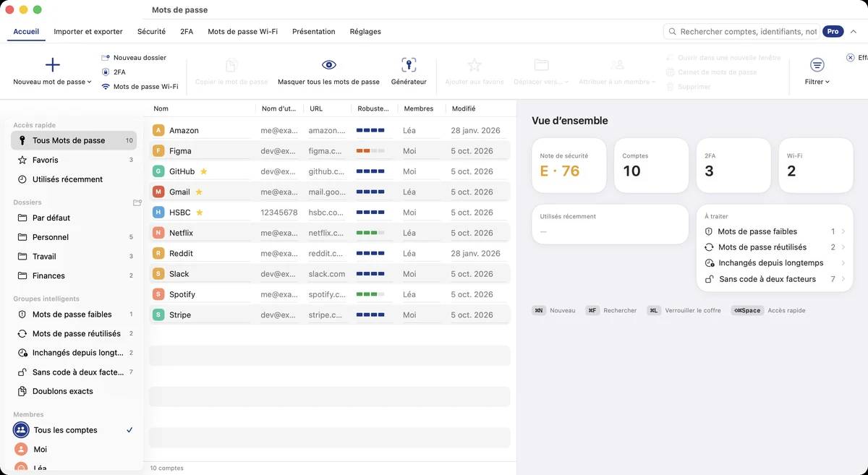Click the clock icon next to Utilisés récemment
The width and height of the screenshot is (868, 475).
[22, 179]
